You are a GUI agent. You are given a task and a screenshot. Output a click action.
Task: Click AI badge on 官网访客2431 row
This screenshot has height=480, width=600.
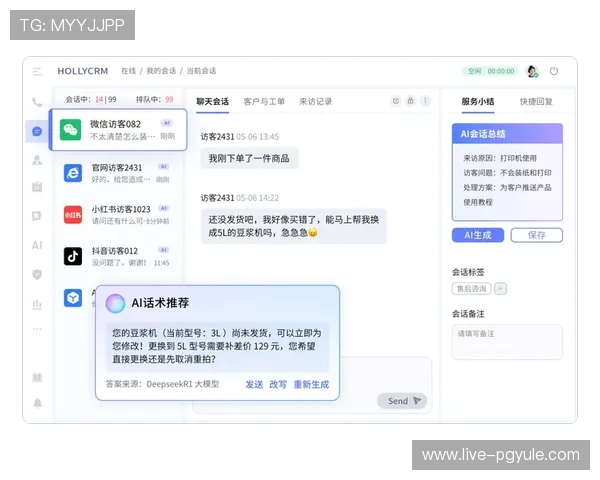pos(163,167)
